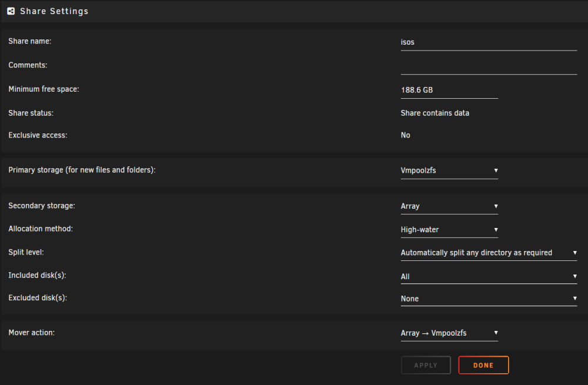Click the 'Included disk(s):' label
The image size is (588, 385).
(x=37, y=276)
